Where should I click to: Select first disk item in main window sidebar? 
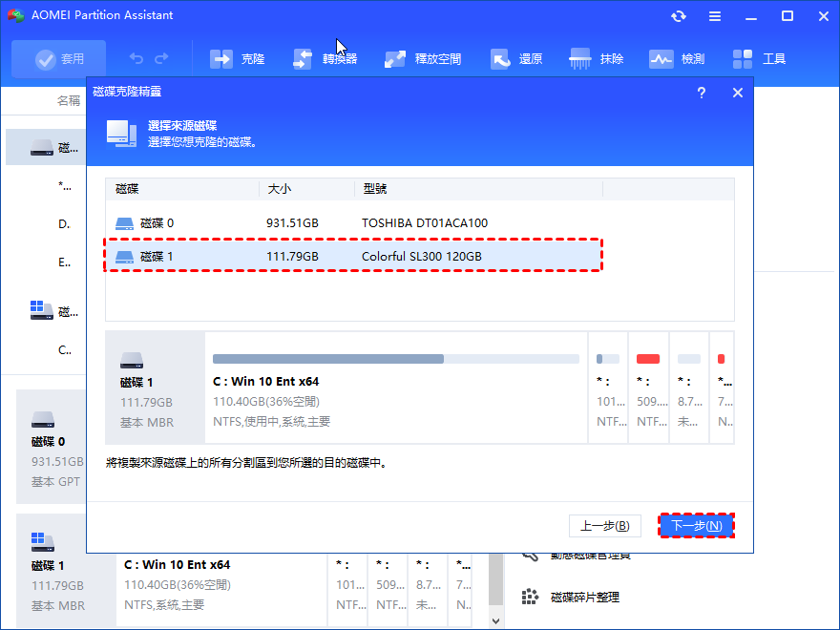(x=46, y=147)
